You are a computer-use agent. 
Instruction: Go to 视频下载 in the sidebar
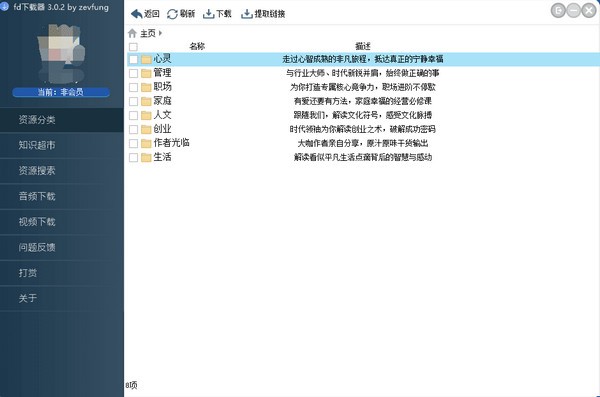point(62,222)
